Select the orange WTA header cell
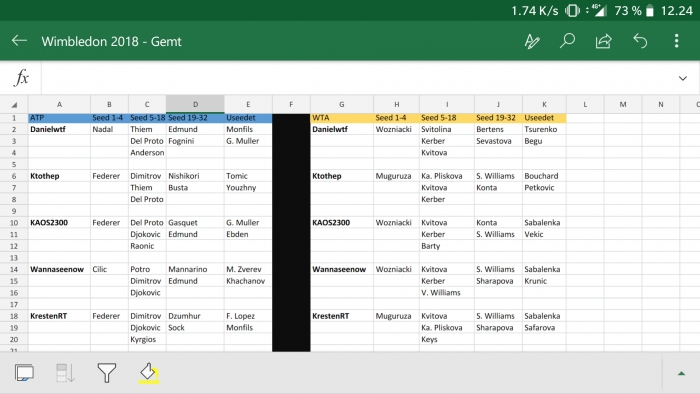The width and height of the screenshot is (700, 394). point(342,118)
